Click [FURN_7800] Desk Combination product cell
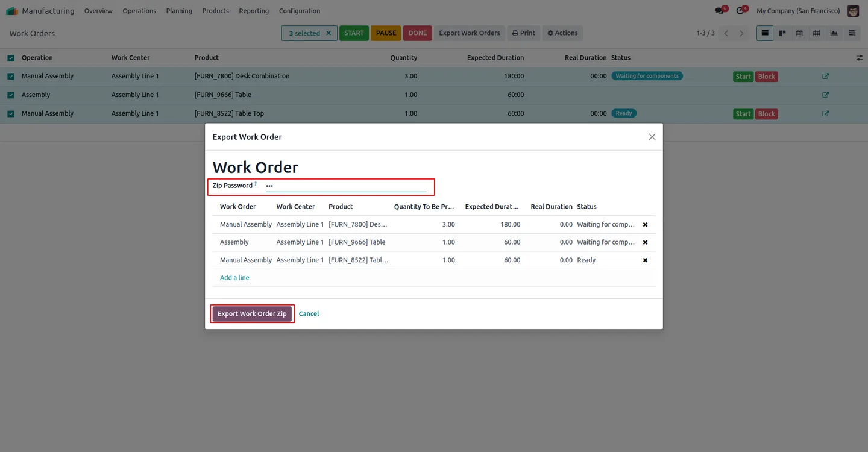 (242, 76)
